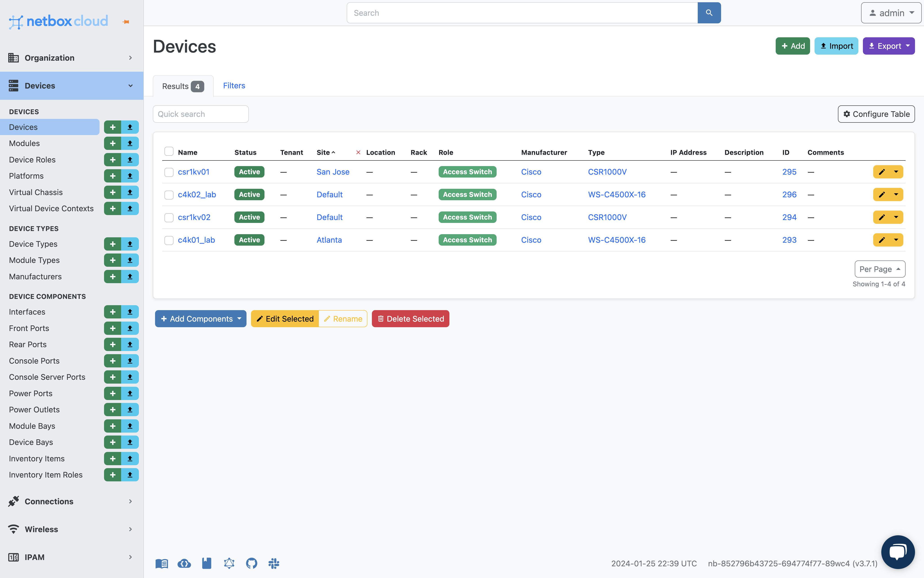924x578 pixels.
Task: Remove the Site sort with the red X
Action: (358, 153)
